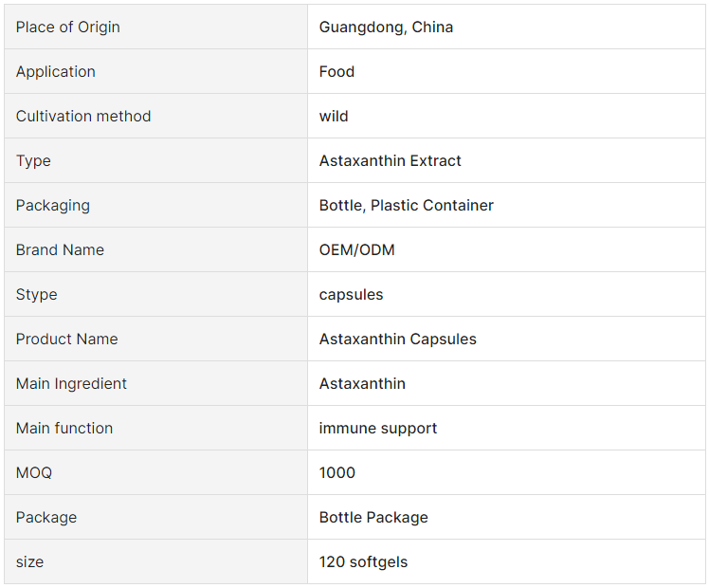Click the Place of Origin label
Viewport: 709px width, 588px height.
tap(68, 28)
